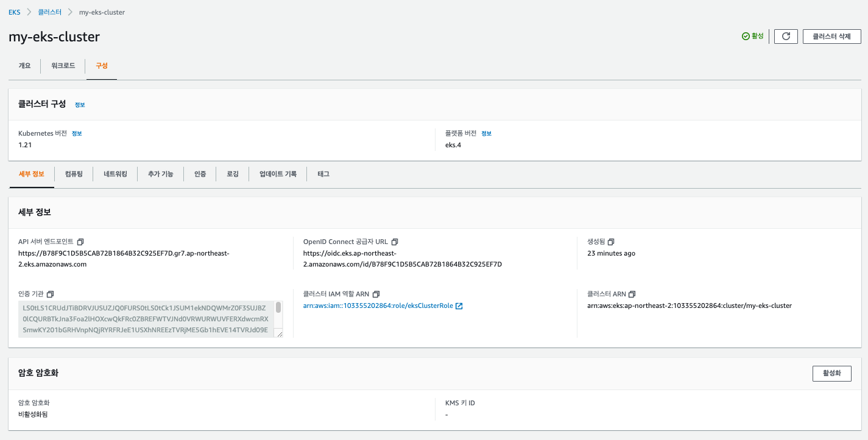Open 정보 link for 플랫폼 버전

[486, 133]
